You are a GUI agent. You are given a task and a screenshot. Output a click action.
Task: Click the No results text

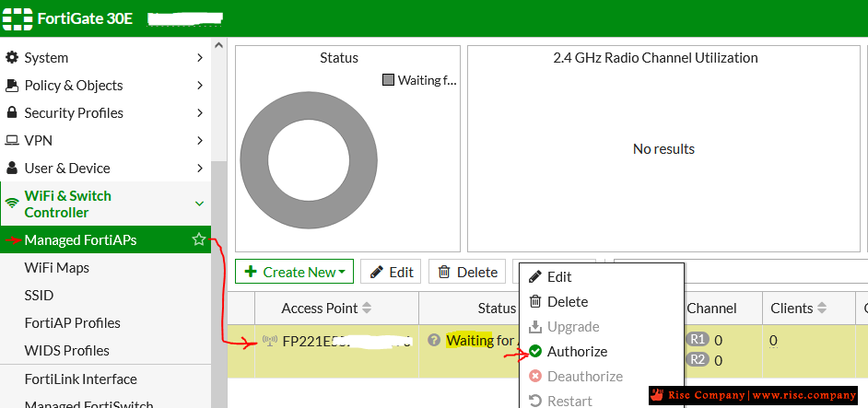(663, 149)
